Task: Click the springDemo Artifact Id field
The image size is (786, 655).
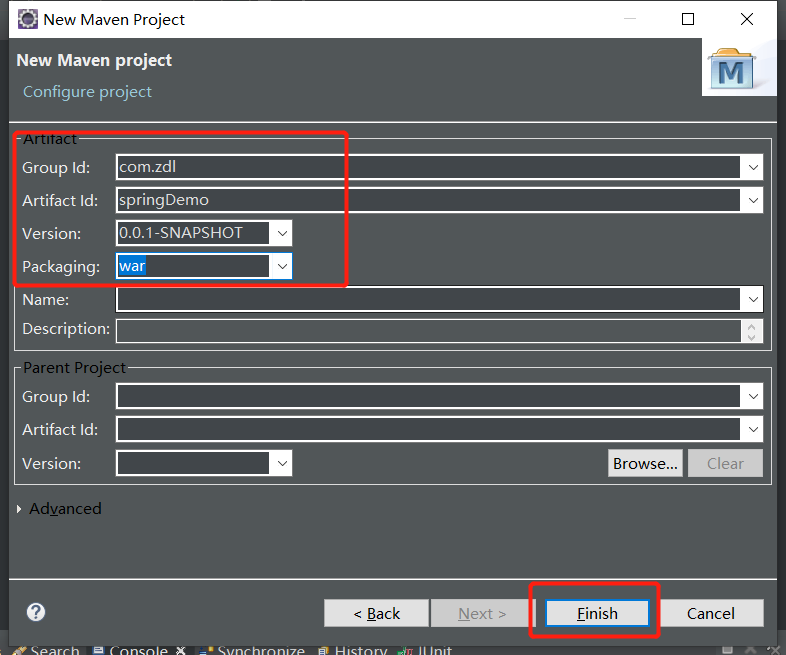Action: pos(428,200)
